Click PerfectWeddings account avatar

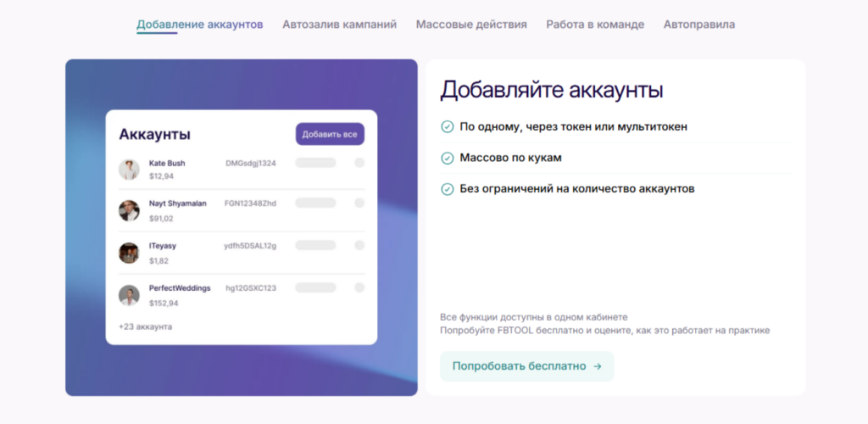coord(129,295)
